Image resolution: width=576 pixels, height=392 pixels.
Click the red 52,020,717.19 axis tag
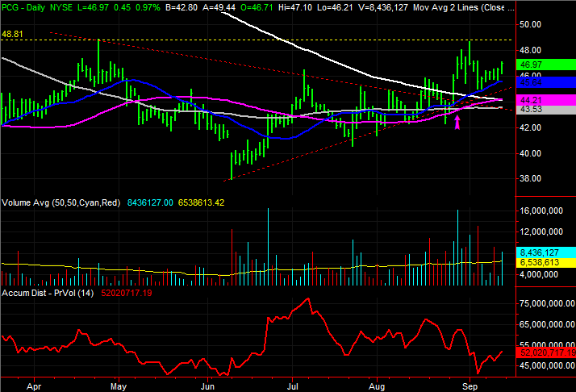tap(546, 352)
